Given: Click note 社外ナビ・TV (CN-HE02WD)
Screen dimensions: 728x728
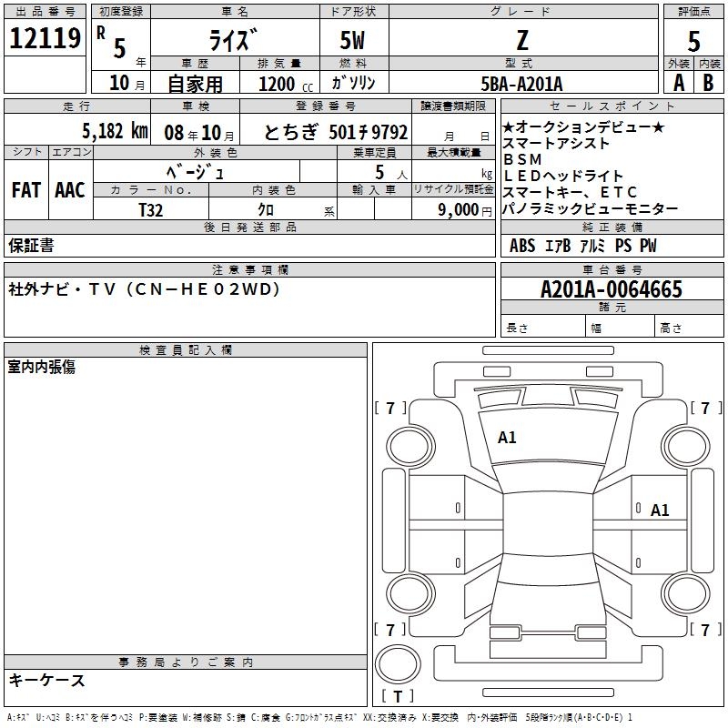Looking at the screenshot, I should [145, 289].
